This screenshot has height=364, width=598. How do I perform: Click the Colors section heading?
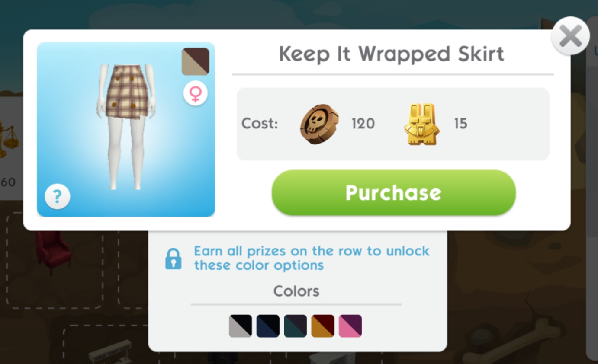click(x=296, y=291)
